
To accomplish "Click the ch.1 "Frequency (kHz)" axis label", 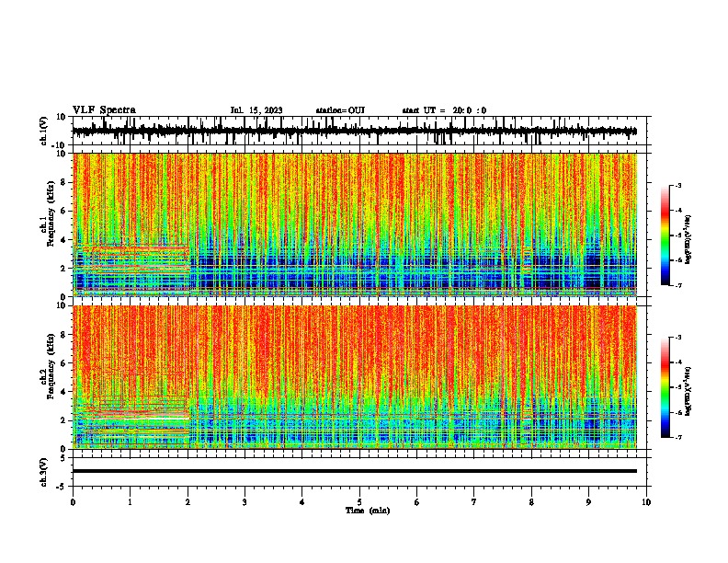I will [51, 214].
